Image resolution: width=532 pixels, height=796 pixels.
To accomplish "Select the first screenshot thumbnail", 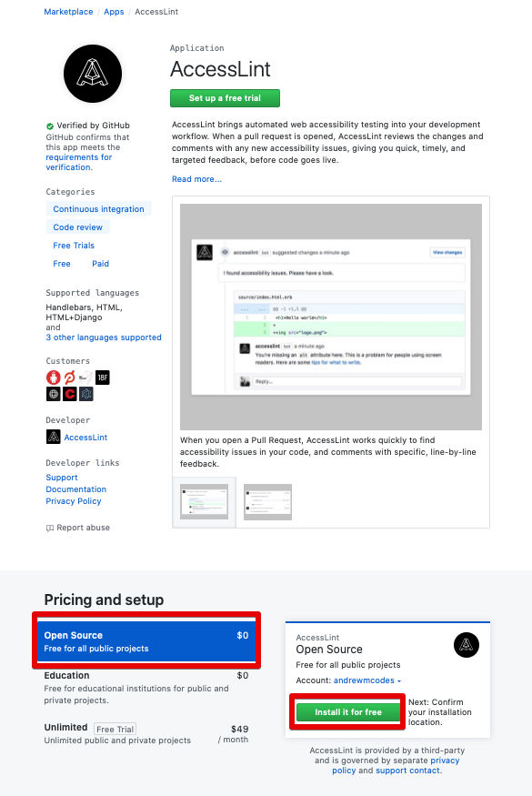I will tap(204, 501).
